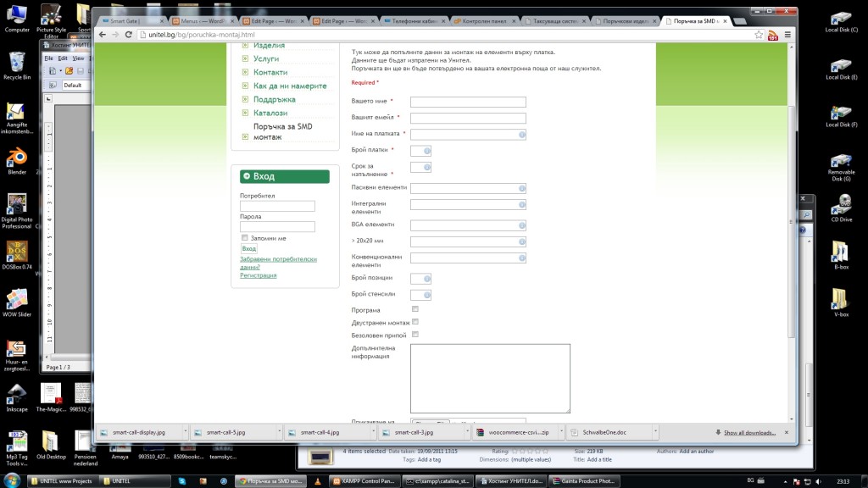Click the browser address bar

click(444, 34)
